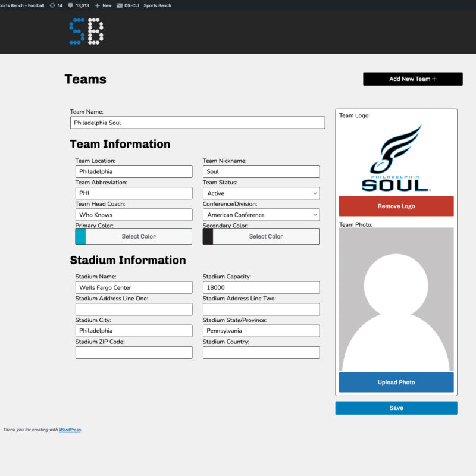The height and width of the screenshot is (476, 476).
Task: Click the SB Sports Bench logo
Action: pos(86,32)
